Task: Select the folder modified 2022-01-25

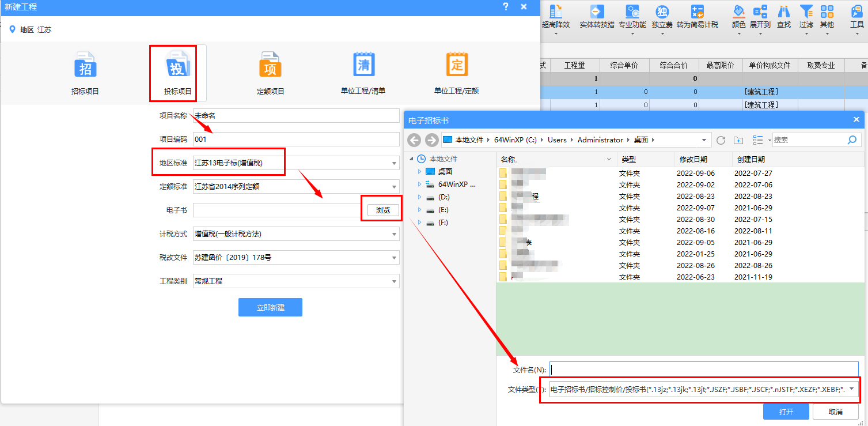Action: (x=680, y=254)
